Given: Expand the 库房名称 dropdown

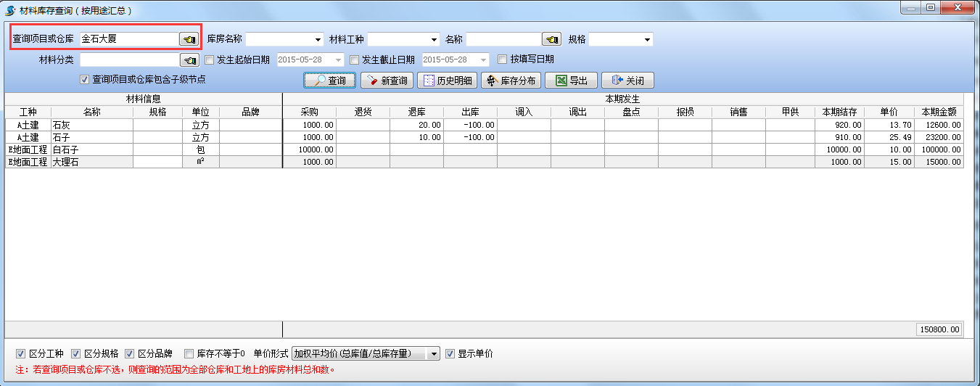Looking at the screenshot, I should point(318,39).
